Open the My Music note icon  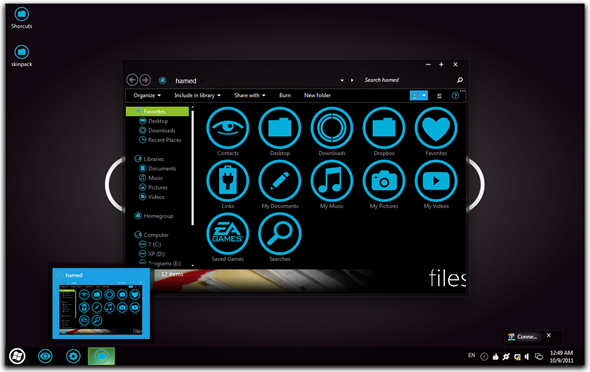331,181
